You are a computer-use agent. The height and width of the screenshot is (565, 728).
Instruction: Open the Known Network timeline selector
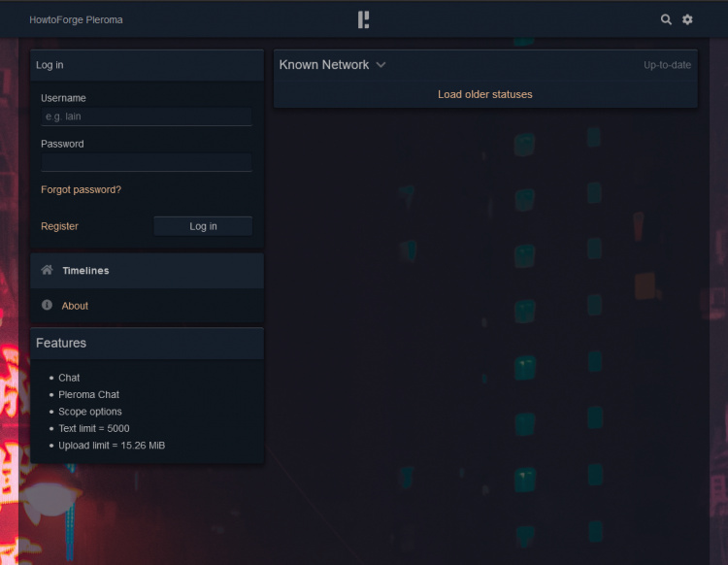pyautogui.click(x=324, y=65)
